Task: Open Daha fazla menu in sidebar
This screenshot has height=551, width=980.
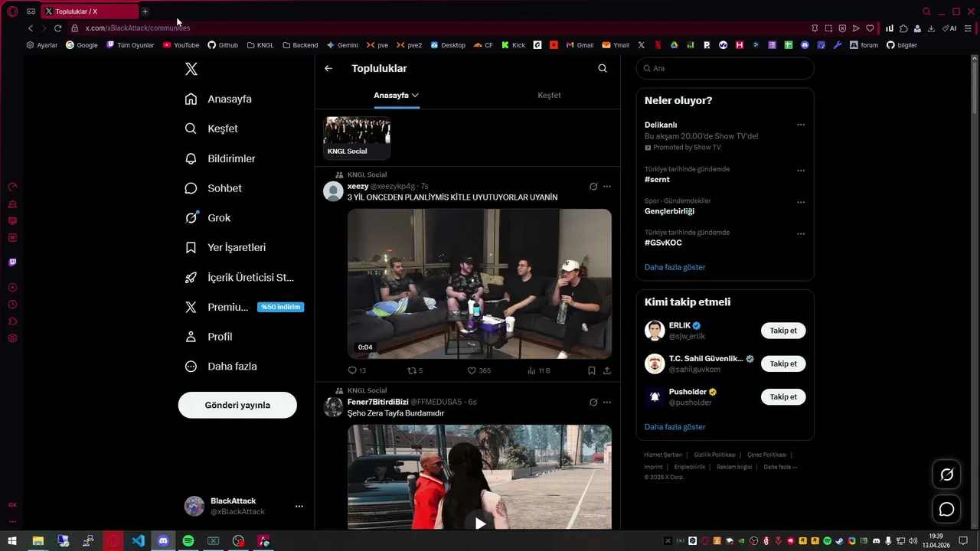Action: point(221,367)
